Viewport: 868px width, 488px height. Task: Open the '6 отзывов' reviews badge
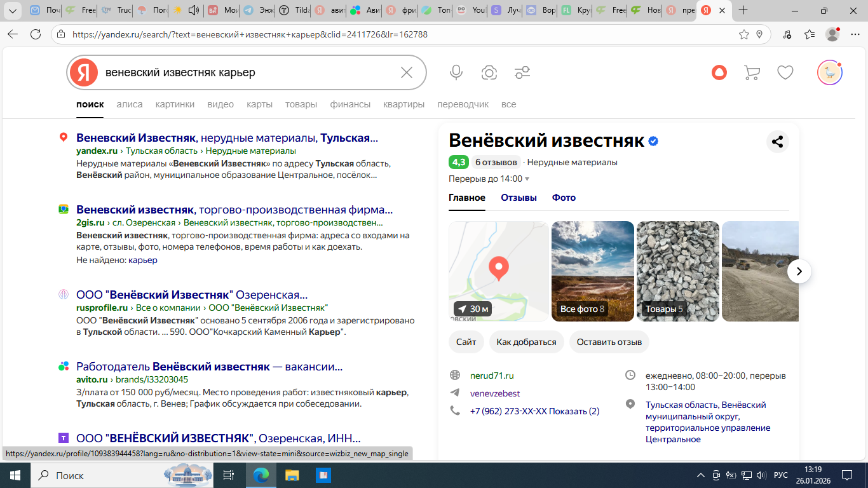pyautogui.click(x=496, y=162)
